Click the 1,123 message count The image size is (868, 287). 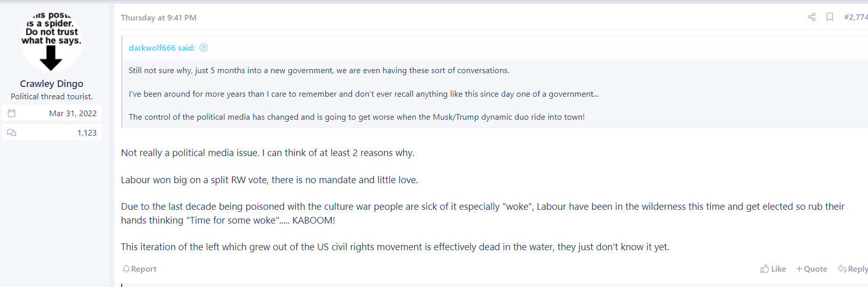point(87,133)
